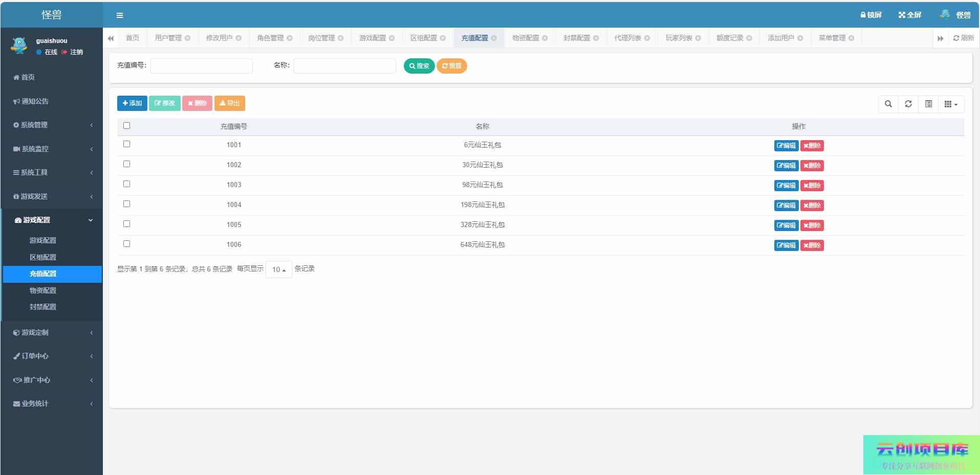This screenshot has height=475, width=980.
Task: Open the columns dropdown in table toolbar
Action: pos(950,104)
